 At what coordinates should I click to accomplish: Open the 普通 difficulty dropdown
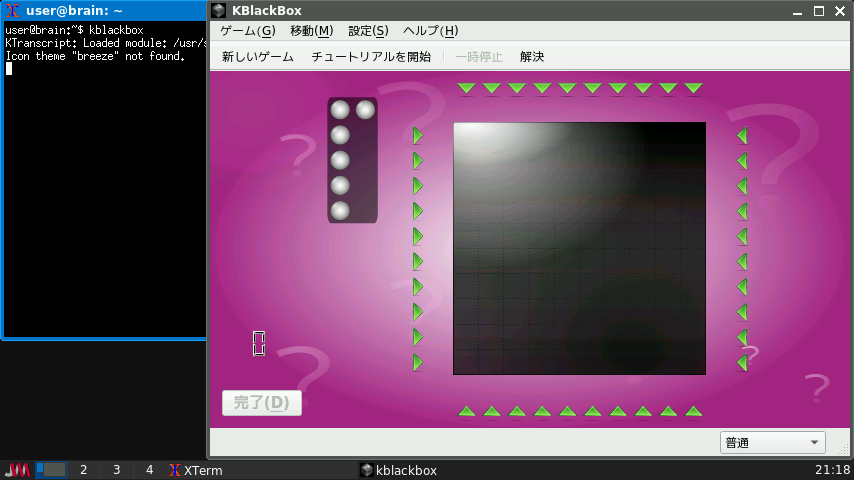pyautogui.click(x=772, y=443)
